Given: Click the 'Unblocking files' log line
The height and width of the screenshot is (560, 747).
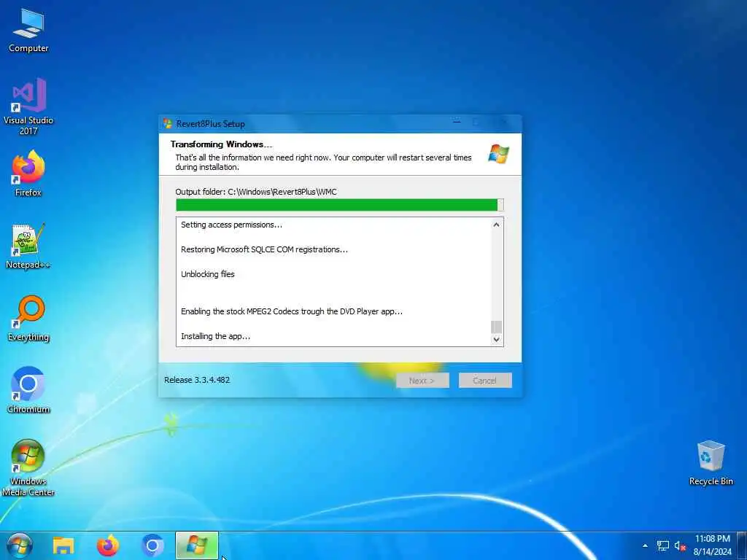Looking at the screenshot, I should tap(208, 274).
